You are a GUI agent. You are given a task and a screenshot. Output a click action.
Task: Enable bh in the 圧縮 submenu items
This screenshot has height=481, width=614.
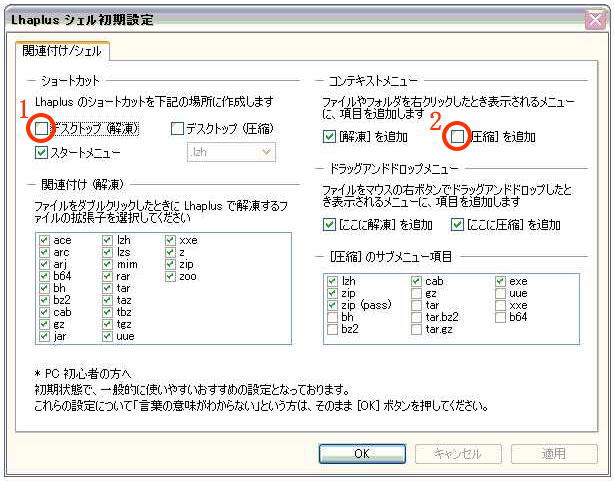coord(332,317)
